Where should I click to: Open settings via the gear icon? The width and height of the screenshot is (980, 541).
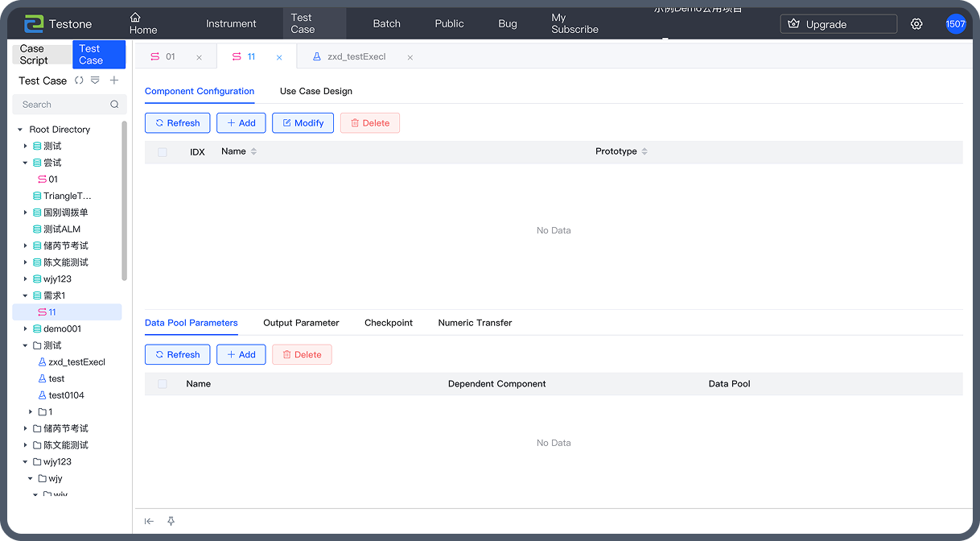[916, 24]
